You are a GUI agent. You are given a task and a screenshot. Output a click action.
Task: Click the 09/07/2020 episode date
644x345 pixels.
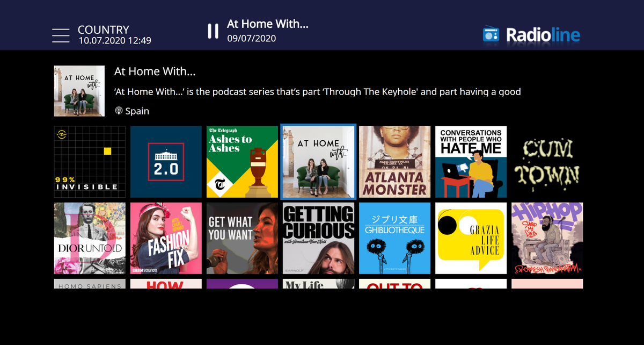coord(251,38)
